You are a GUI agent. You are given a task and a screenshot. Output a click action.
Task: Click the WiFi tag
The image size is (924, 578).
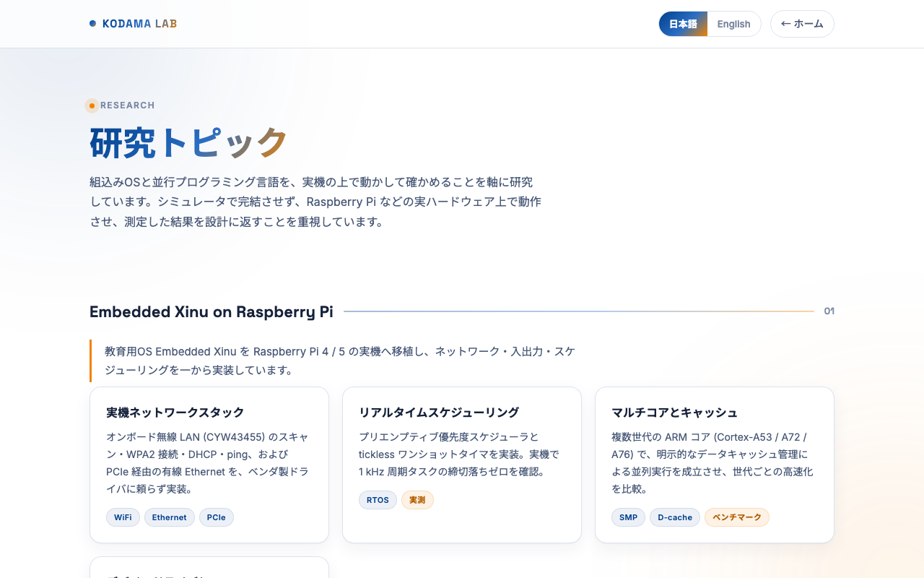click(x=123, y=517)
